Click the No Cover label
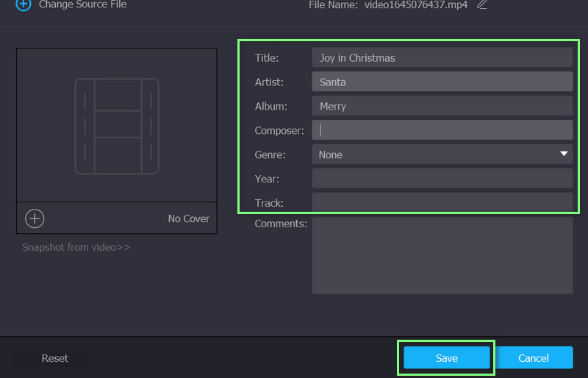Image resolution: width=588 pixels, height=378 pixels. tap(188, 218)
